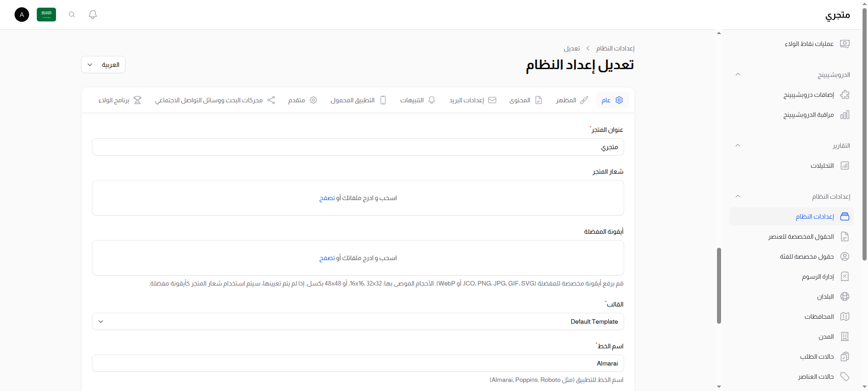The width and height of the screenshot is (868, 391).
Task: Click the إدارة الرسوم icon
Action: (845, 276)
